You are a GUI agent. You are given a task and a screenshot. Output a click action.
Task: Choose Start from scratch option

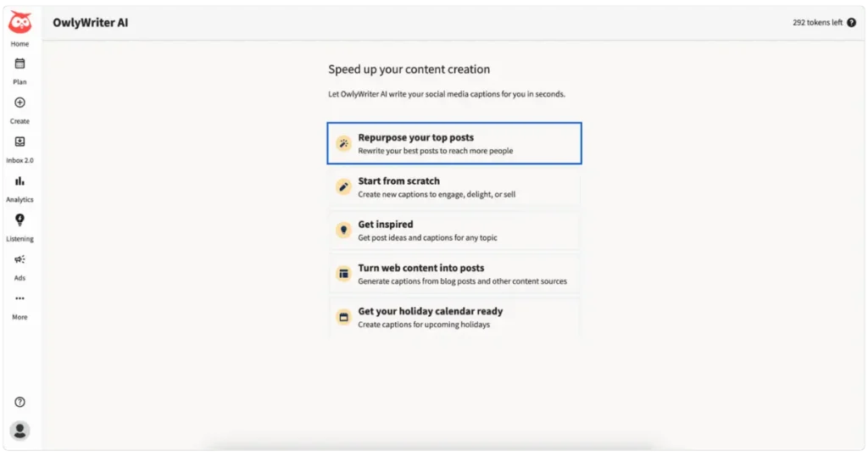click(x=454, y=187)
